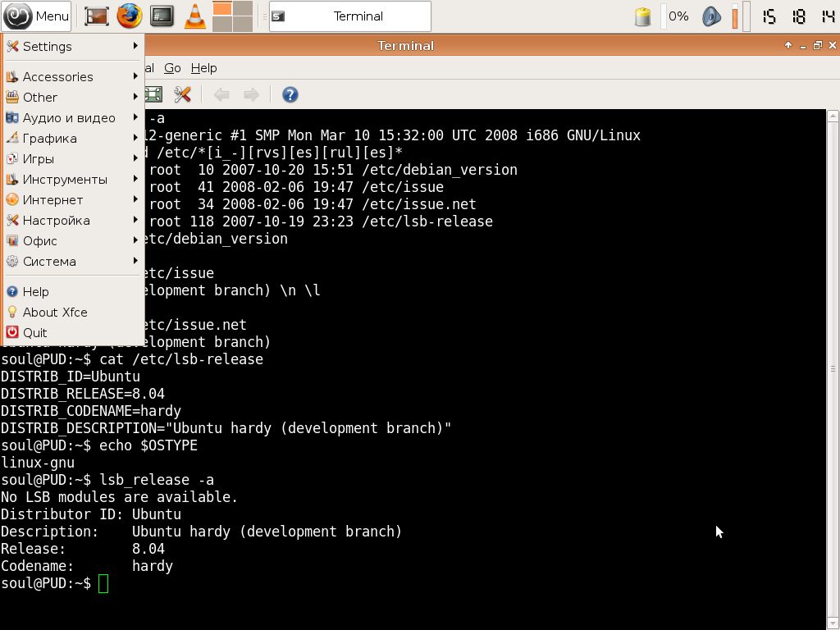Expand the Графика submenu arrow

[x=135, y=138]
